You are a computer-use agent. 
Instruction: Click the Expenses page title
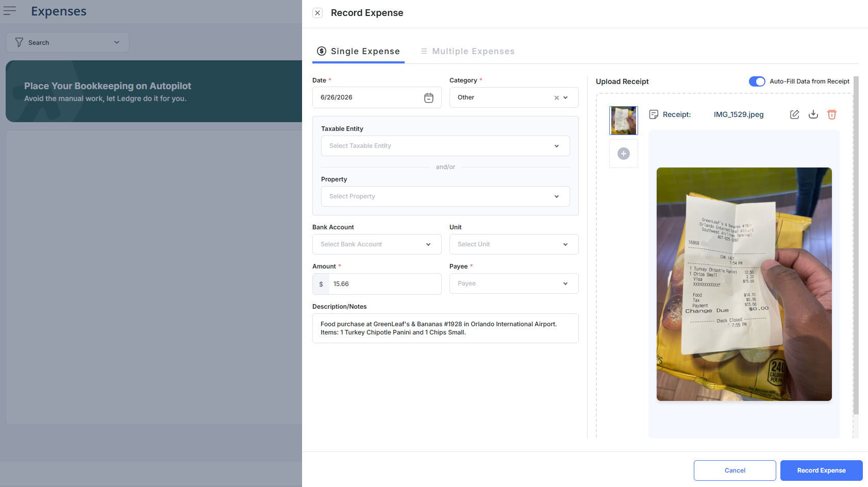[x=59, y=11]
